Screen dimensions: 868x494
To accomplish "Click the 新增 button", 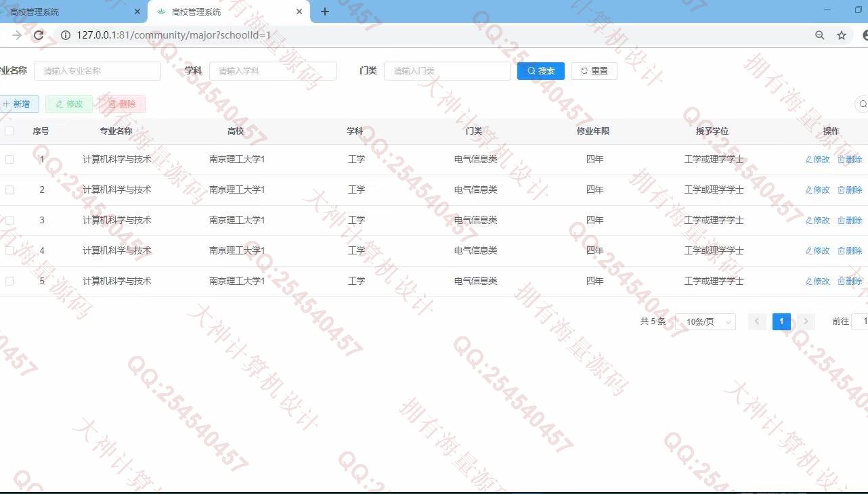I will pyautogui.click(x=18, y=104).
